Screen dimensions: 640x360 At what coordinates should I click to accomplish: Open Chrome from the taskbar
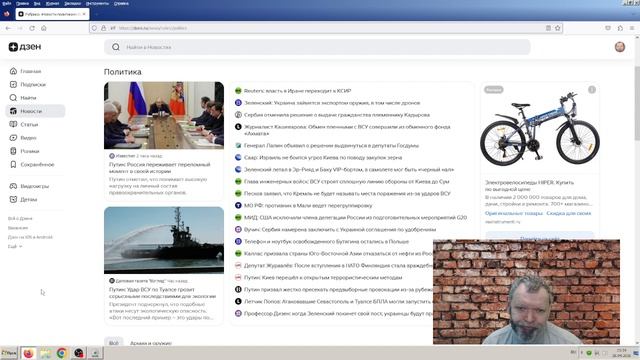point(62,353)
